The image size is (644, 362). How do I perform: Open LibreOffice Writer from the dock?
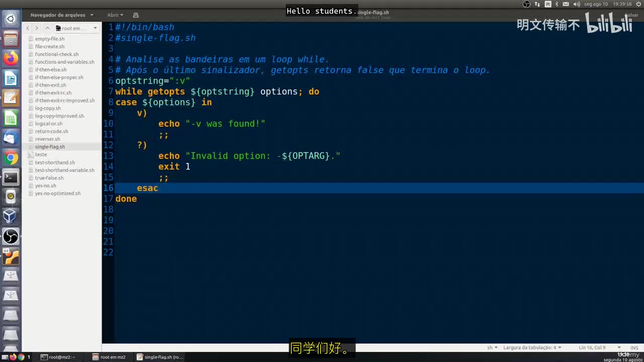click(x=11, y=78)
